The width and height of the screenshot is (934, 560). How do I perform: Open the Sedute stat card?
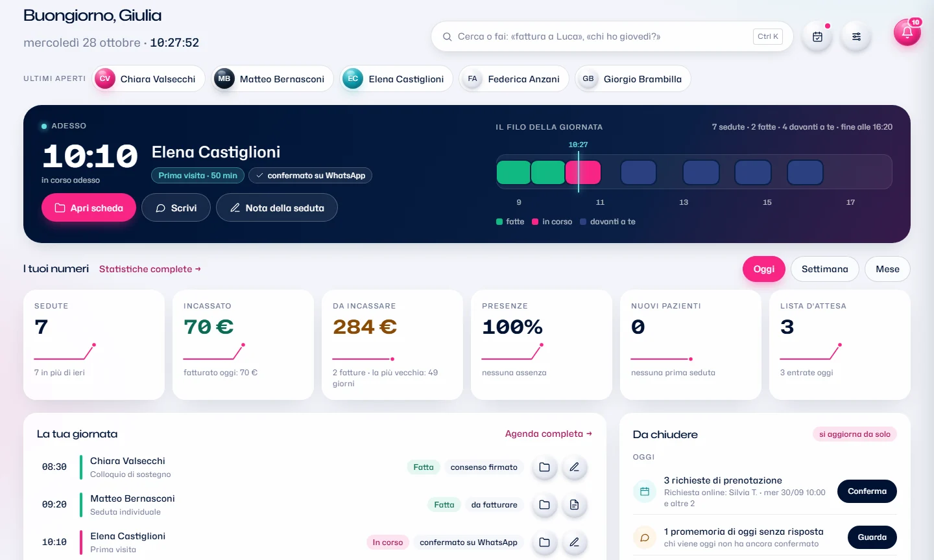(x=94, y=345)
